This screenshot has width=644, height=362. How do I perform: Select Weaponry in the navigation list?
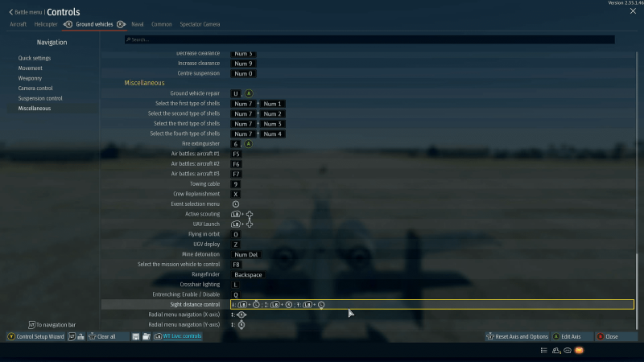point(31,78)
